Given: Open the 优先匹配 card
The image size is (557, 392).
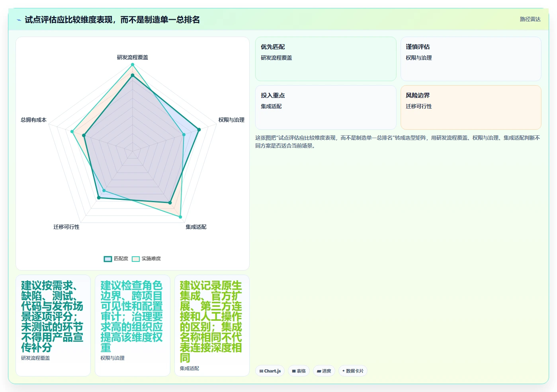Looking at the screenshot, I should 326,59.
